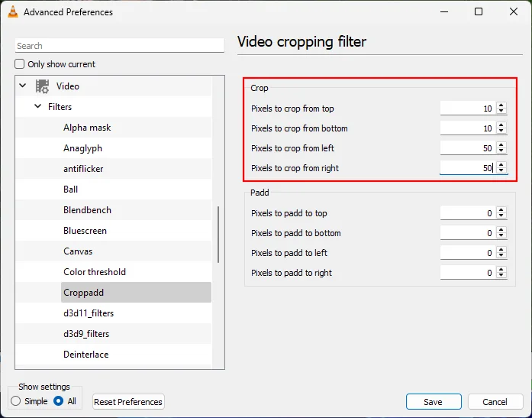Increase Pixels to crop from top

(x=501, y=105)
